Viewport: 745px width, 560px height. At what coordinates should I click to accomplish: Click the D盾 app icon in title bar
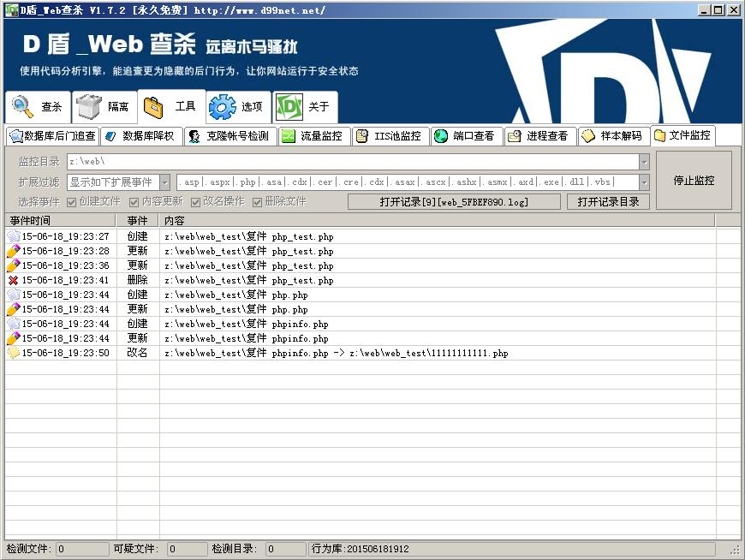[11, 10]
